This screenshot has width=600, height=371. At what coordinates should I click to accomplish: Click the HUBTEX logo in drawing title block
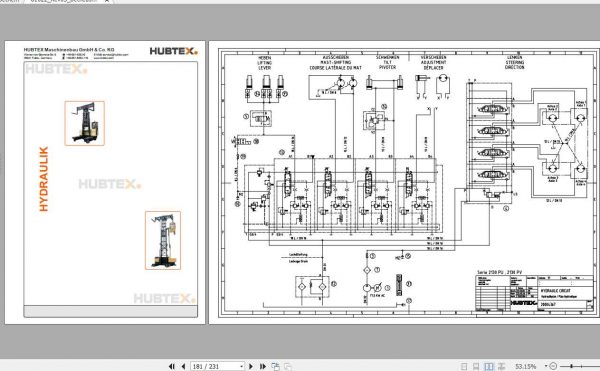tap(524, 303)
